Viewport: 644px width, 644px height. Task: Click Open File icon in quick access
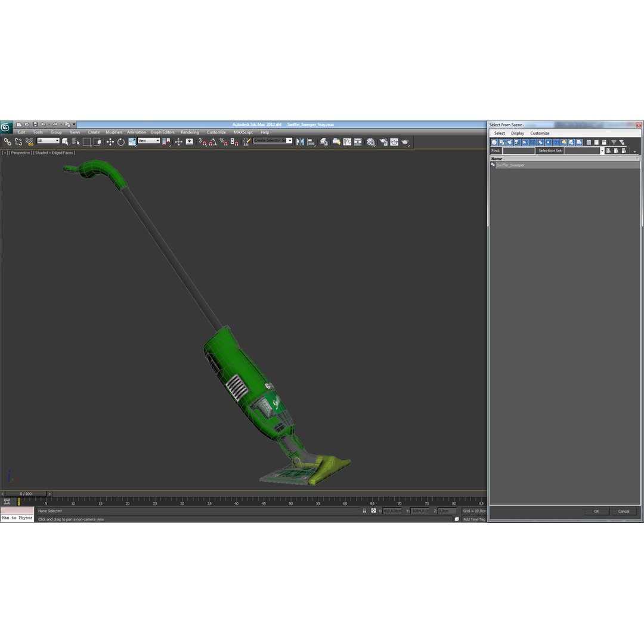27,125
